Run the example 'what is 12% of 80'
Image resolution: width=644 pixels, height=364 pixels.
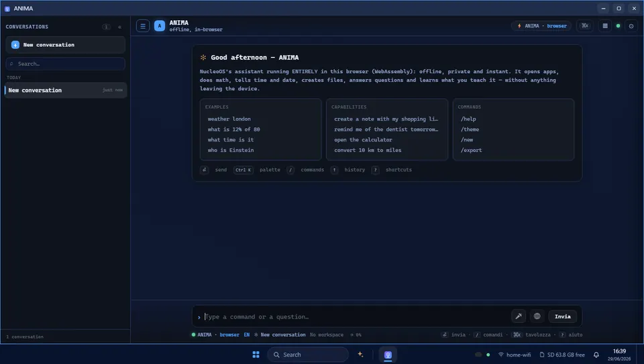click(233, 129)
